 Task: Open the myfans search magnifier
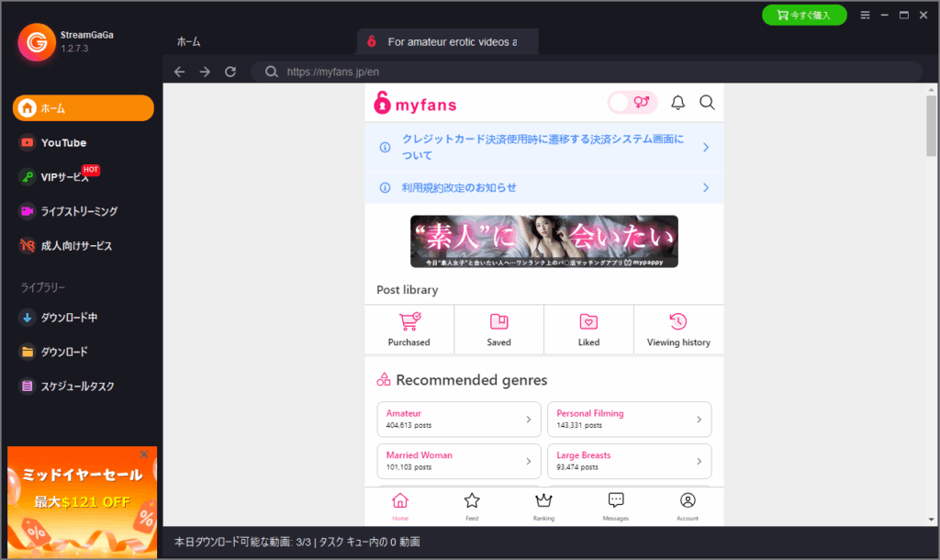click(708, 103)
